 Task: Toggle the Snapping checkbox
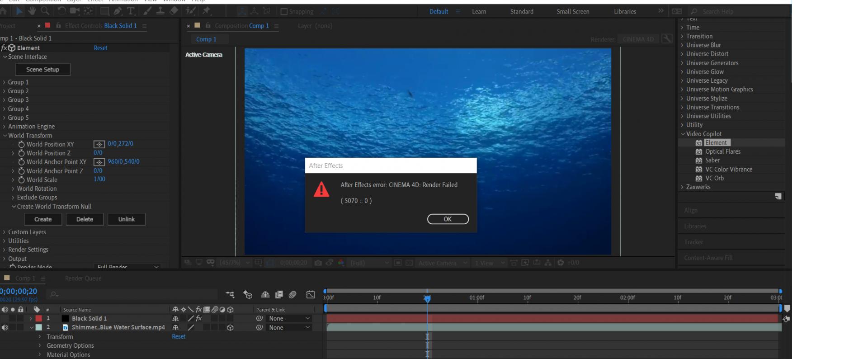pos(284,11)
